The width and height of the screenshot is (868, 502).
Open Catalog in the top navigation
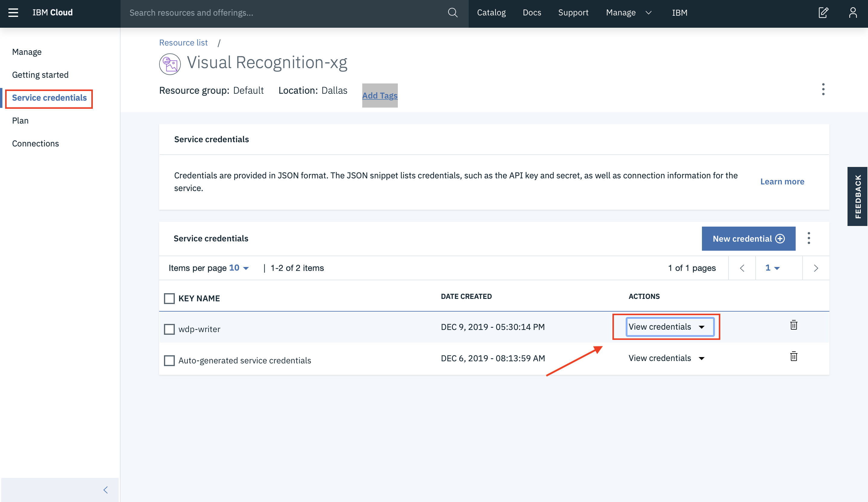coord(491,13)
